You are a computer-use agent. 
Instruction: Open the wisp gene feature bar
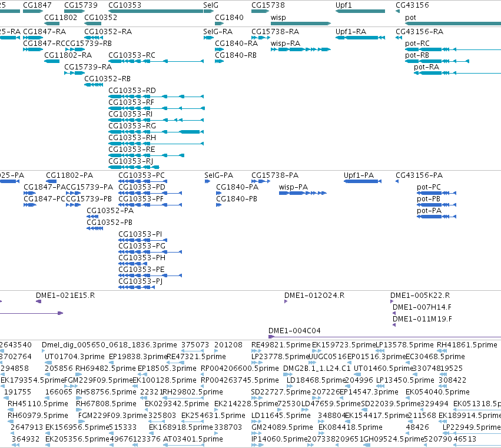coord(301,24)
